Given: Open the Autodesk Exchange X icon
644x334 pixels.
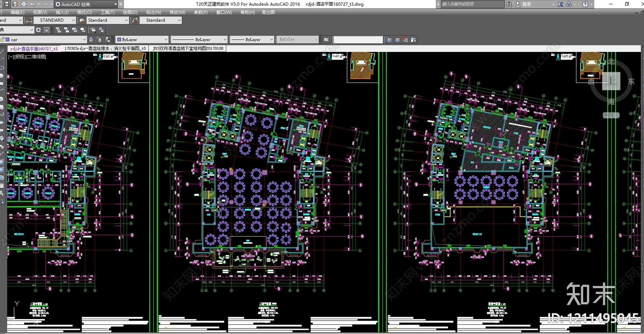Looking at the screenshot, I should [x=560, y=4].
